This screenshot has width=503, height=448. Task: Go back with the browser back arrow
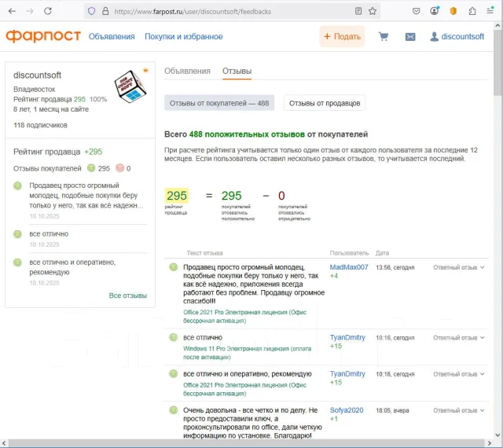click(12, 11)
